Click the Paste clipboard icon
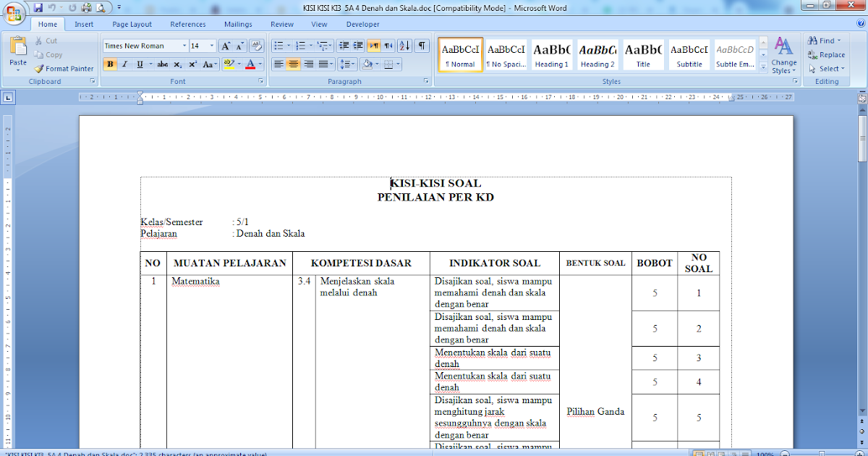 pyautogui.click(x=18, y=46)
